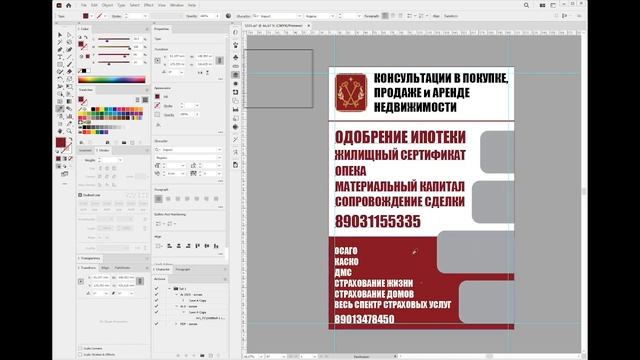Select the Selection tool arrow
This screenshot has height=360, width=640.
pos(60,35)
